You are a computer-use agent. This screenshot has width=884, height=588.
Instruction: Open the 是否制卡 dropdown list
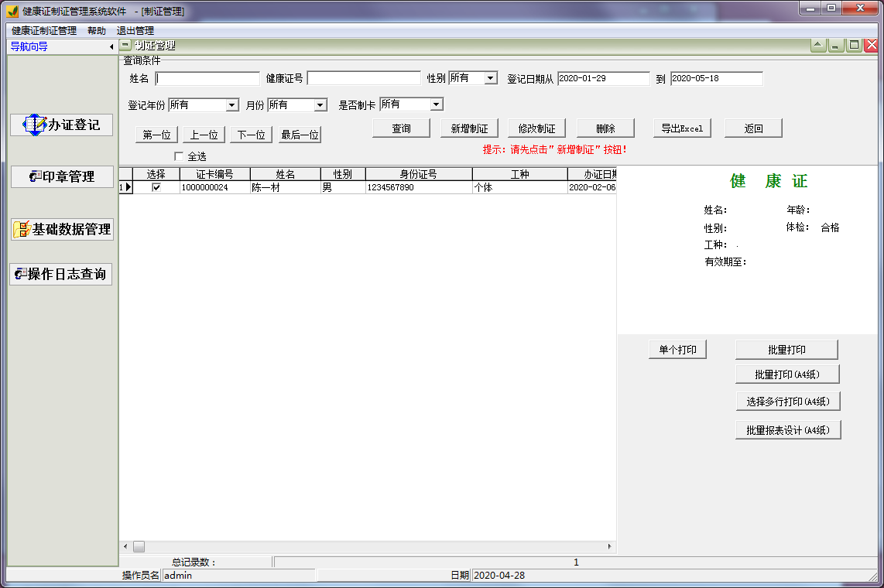436,104
